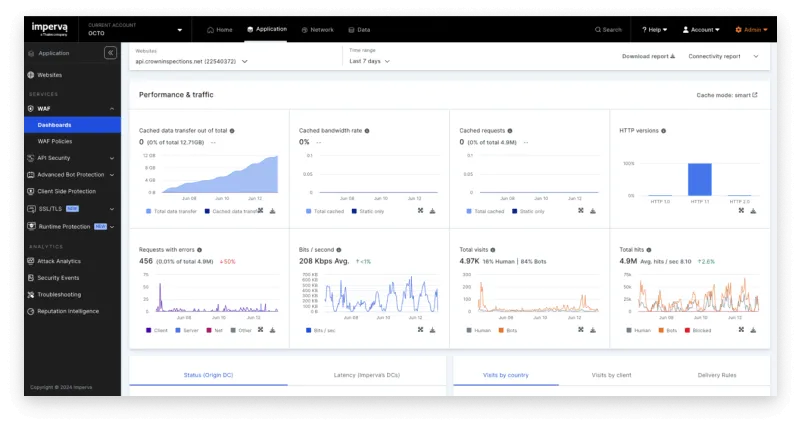
Task: Show info for Cached data transfer out of total
Action: (232, 131)
